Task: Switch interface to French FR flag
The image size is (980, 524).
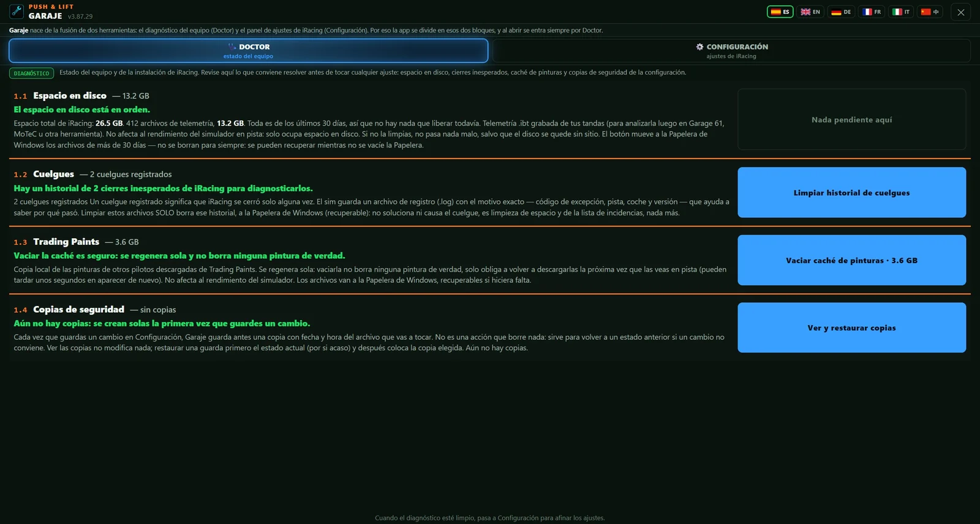Action: click(x=872, y=12)
